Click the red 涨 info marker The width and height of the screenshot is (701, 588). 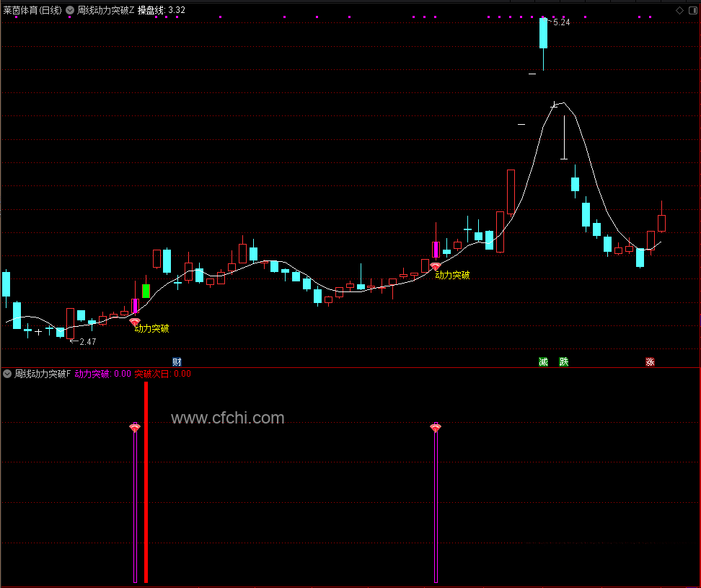(650, 361)
